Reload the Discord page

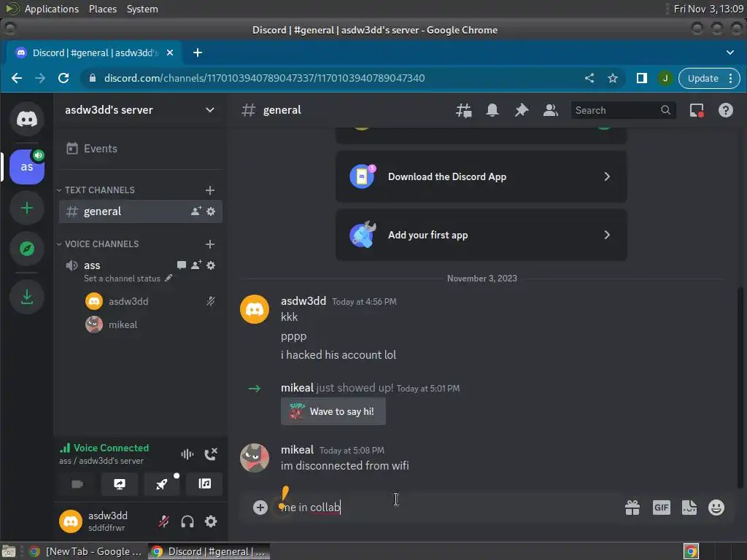pyautogui.click(x=63, y=78)
